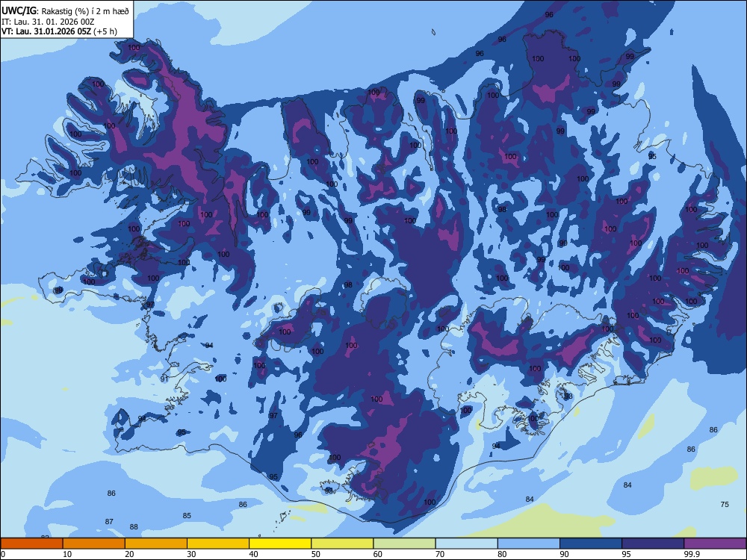Pick the navy 95–99.9 legend segment
The height and width of the screenshot is (560, 747).
point(653,544)
